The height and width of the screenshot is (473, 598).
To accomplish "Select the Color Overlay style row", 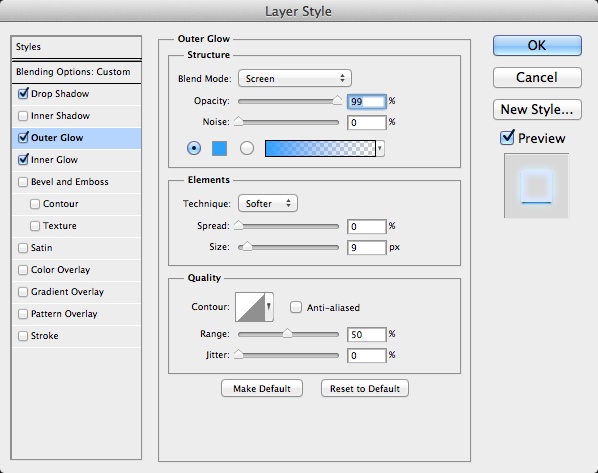I will (77, 270).
